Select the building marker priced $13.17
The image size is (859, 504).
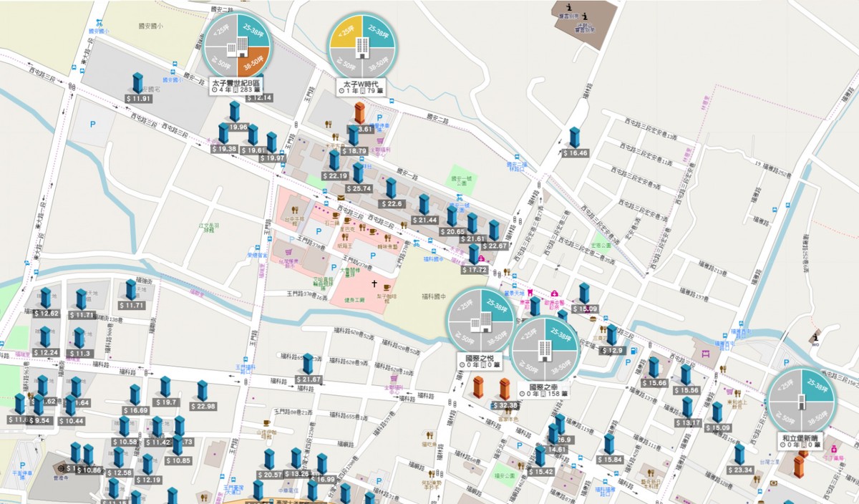coord(688,407)
